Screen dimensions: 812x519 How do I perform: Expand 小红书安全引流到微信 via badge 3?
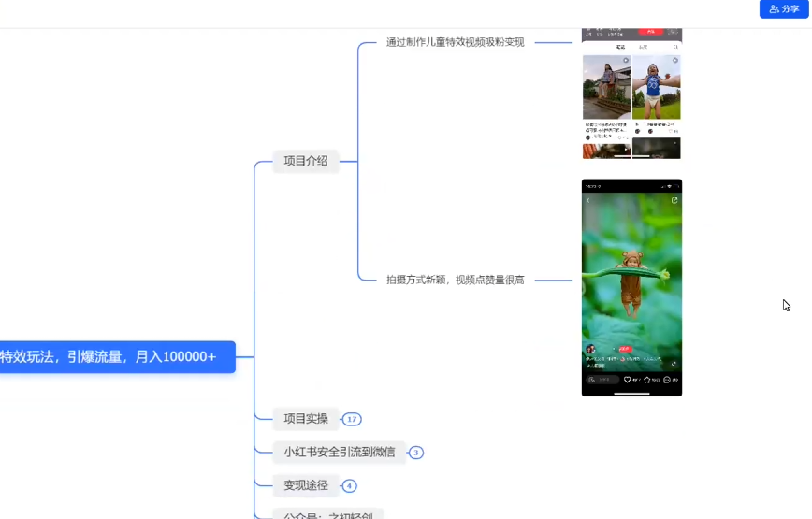[x=416, y=453]
